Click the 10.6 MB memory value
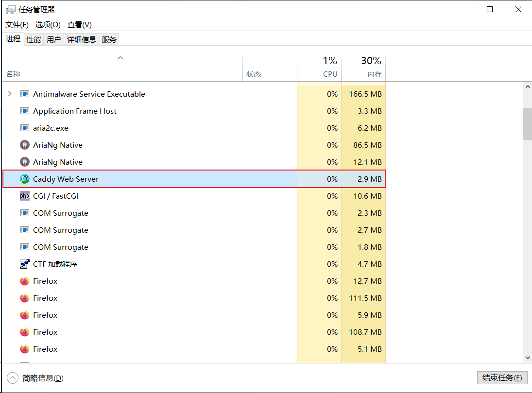Viewport: 532px width, 393px height. 367,196
